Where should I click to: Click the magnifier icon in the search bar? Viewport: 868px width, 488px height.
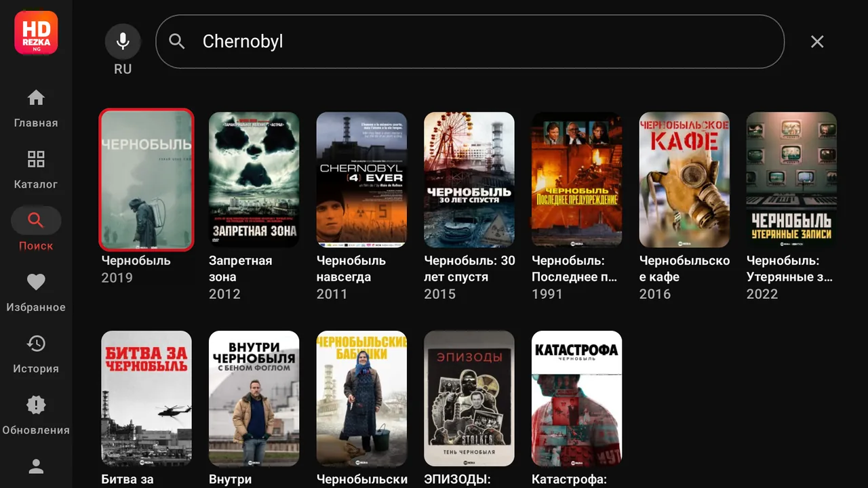point(177,41)
